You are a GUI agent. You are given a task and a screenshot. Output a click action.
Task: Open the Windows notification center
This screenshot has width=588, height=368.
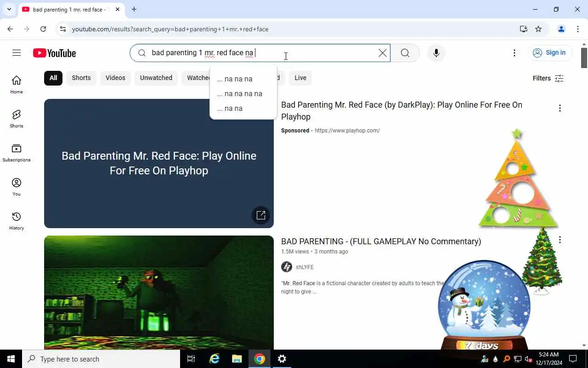click(573, 359)
